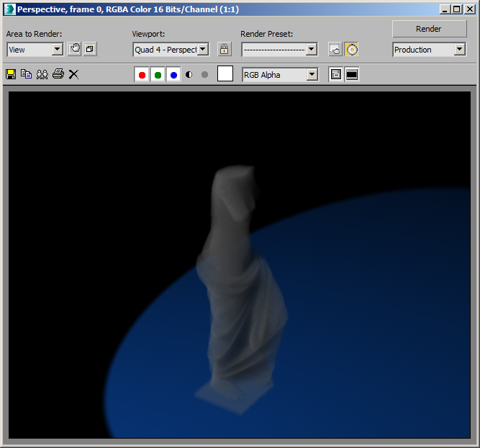Click the Edit Region hand icon
The height and width of the screenshot is (448, 480).
tap(74, 49)
